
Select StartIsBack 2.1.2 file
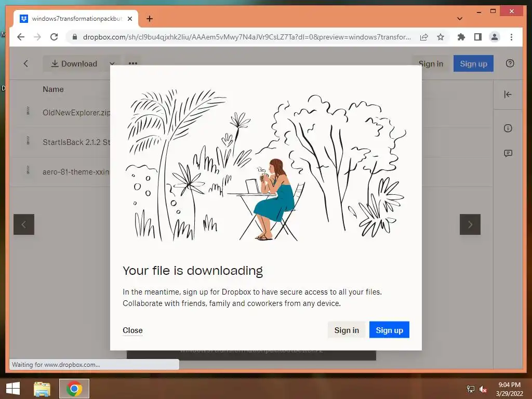pyautogui.click(x=76, y=142)
